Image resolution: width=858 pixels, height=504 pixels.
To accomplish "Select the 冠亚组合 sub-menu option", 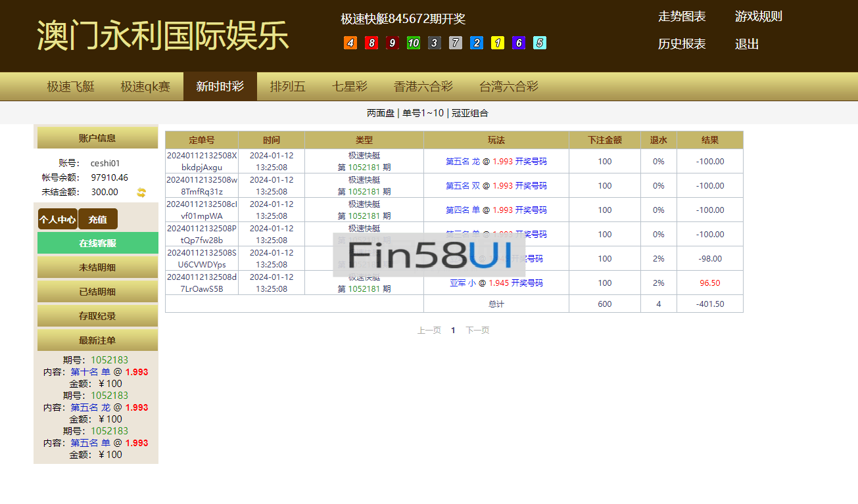I will point(470,113).
